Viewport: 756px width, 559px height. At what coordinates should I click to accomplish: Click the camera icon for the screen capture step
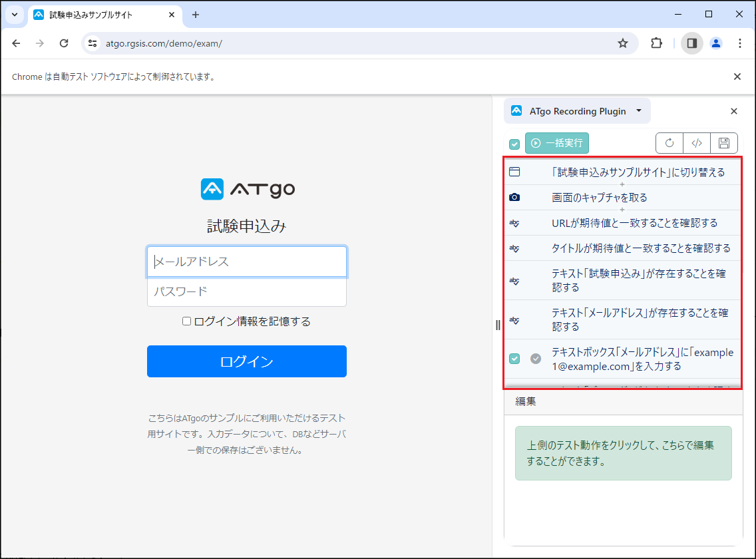514,197
